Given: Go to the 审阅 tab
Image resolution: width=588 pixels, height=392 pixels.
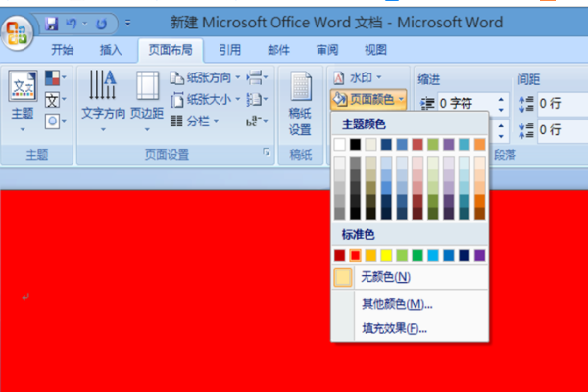Looking at the screenshot, I should [327, 50].
